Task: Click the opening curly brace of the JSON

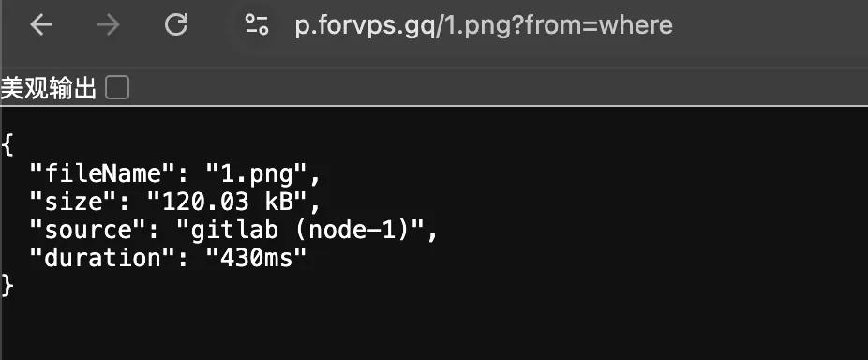Action: pos(7,146)
